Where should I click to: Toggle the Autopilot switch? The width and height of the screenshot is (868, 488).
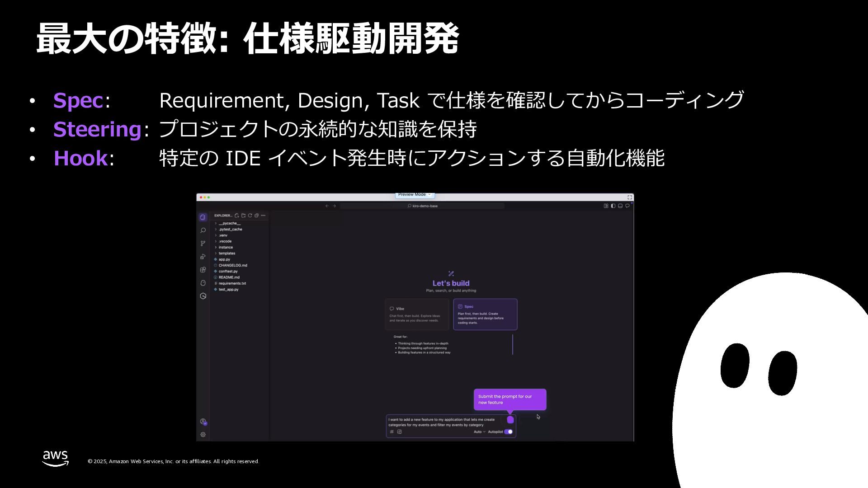tap(509, 432)
